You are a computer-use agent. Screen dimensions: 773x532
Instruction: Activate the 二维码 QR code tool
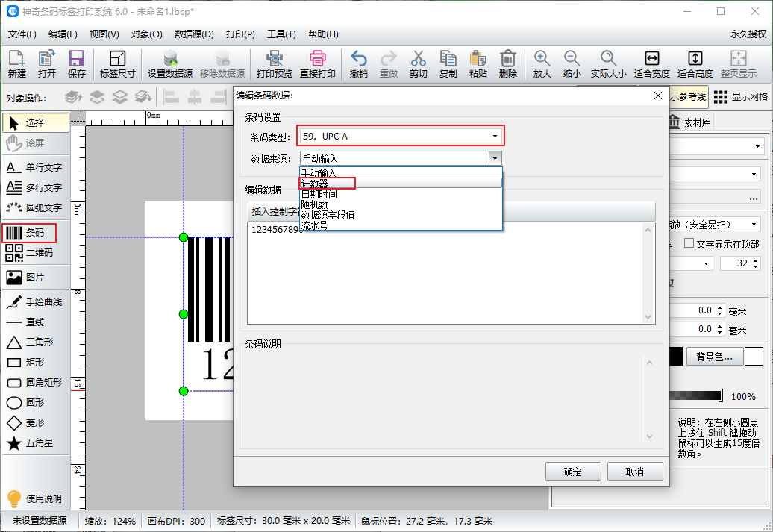(x=36, y=253)
